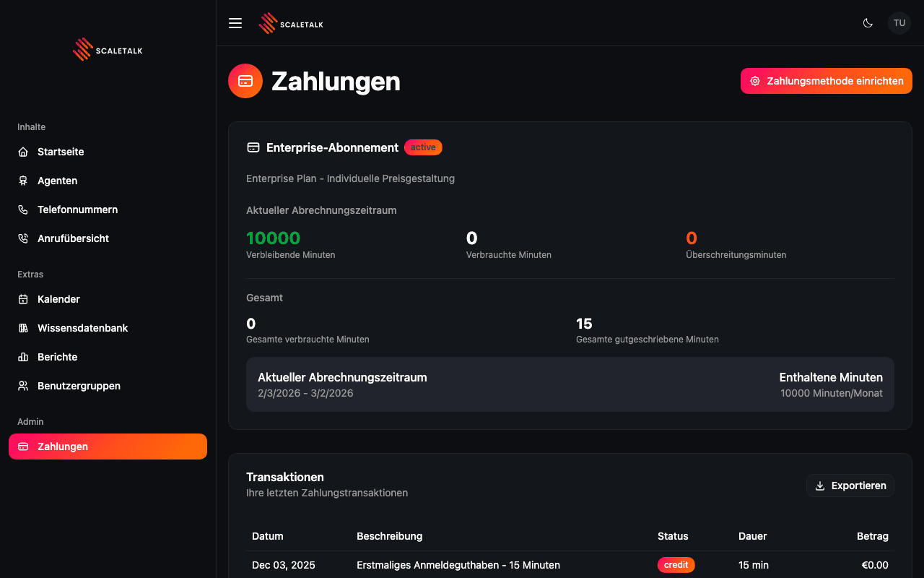Open Telefonnummern from the sidebar
The height and width of the screenshot is (578, 924).
pos(108,210)
